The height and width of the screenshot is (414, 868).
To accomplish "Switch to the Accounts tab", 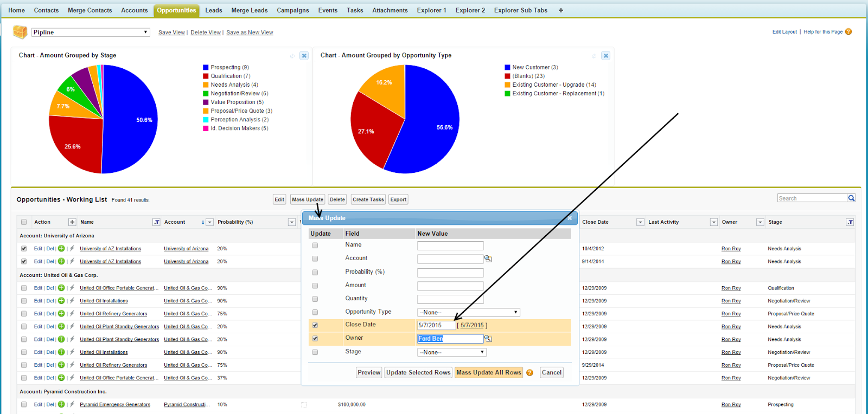I will [x=135, y=10].
